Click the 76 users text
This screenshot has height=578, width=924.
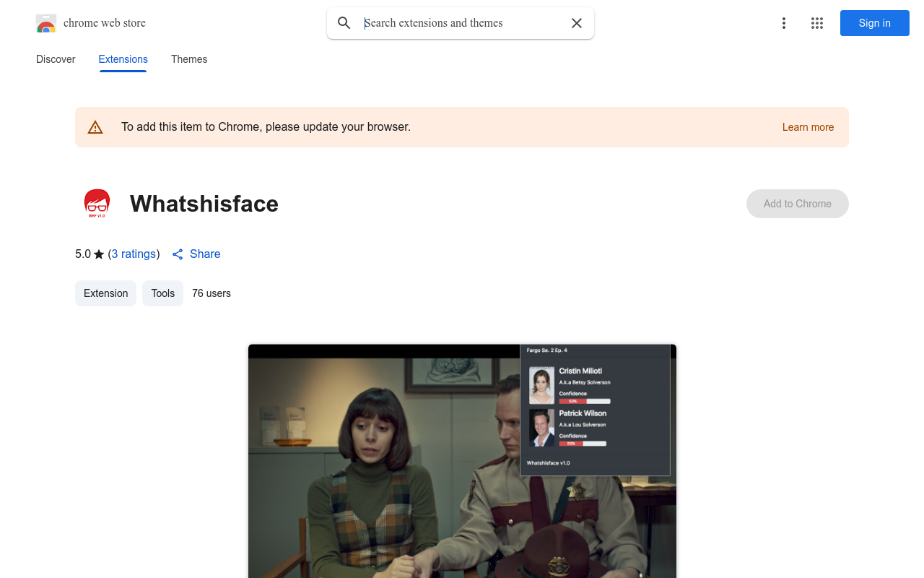pyautogui.click(x=212, y=293)
